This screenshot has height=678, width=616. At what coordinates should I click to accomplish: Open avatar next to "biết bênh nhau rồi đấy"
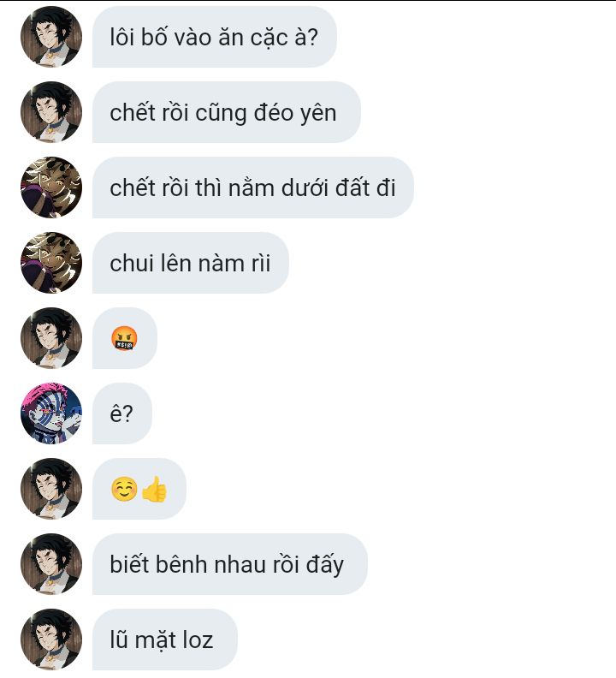(x=51, y=564)
